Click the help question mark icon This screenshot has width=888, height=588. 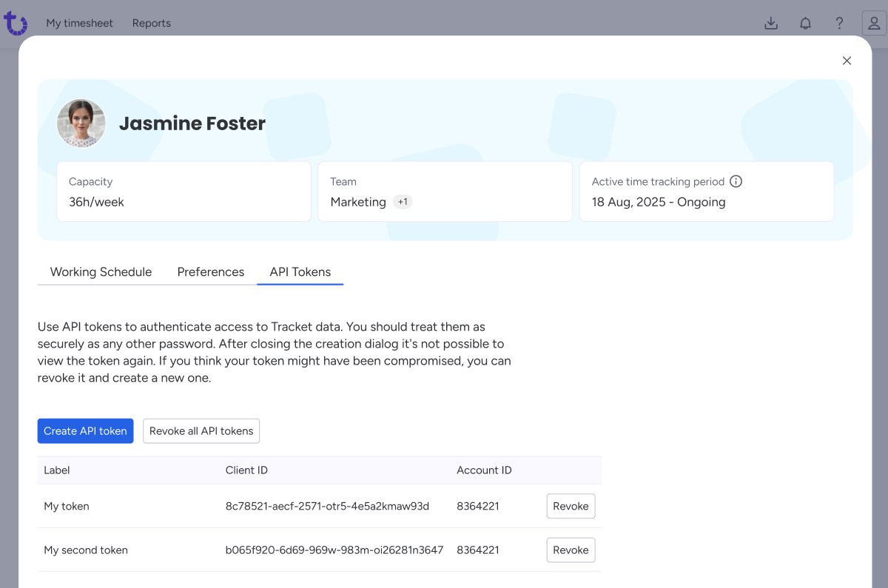tap(839, 23)
